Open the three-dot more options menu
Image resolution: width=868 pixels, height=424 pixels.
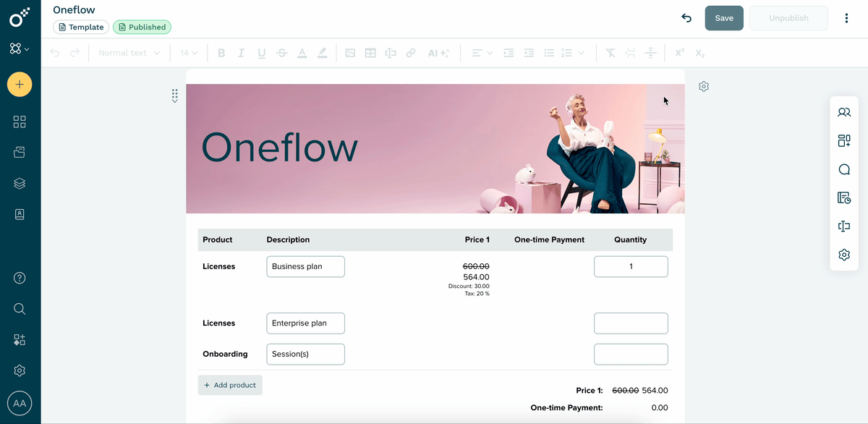tap(846, 18)
